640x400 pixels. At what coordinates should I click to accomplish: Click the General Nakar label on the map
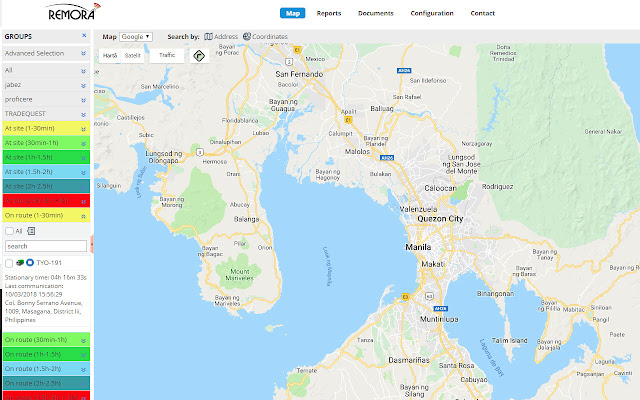pyautogui.click(x=603, y=131)
